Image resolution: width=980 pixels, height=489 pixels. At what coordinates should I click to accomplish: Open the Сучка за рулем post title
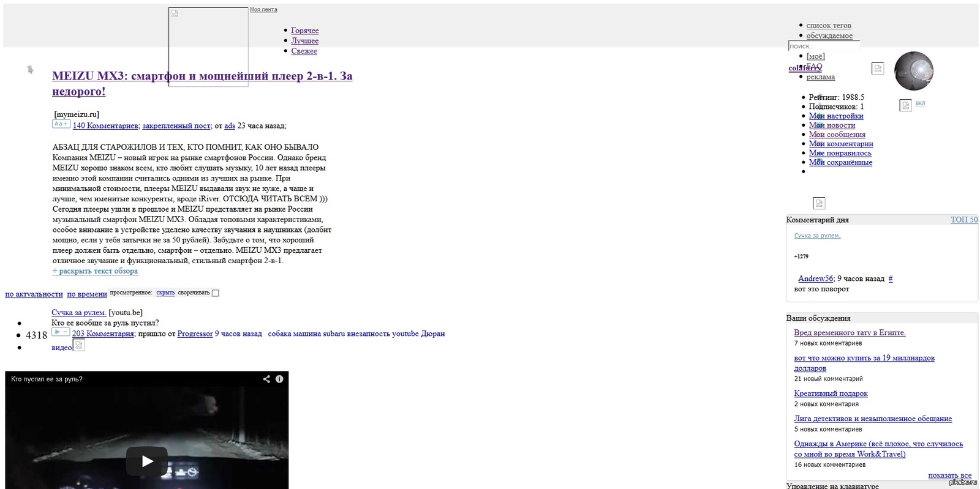click(x=79, y=313)
